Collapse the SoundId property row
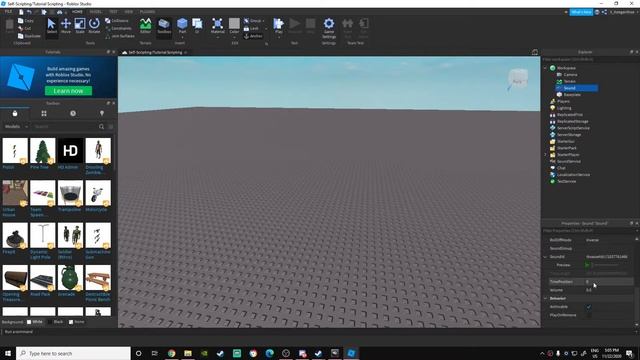This screenshot has width=640, height=360. [545, 257]
